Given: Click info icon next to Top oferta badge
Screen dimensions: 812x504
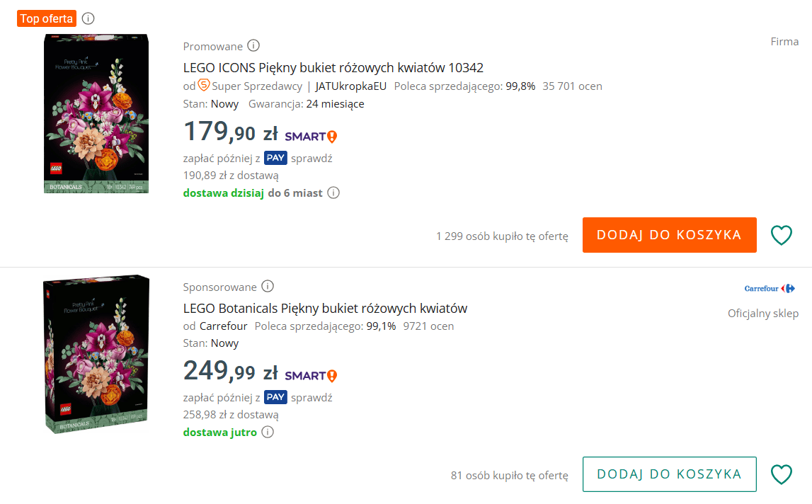Looking at the screenshot, I should pos(88,18).
